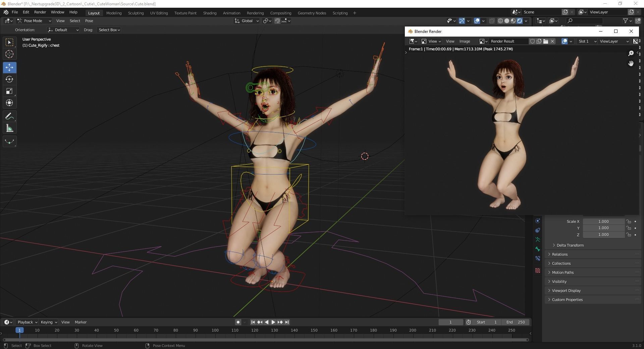Toggle viewport overlays
The image size is (644, 349).
477,21
